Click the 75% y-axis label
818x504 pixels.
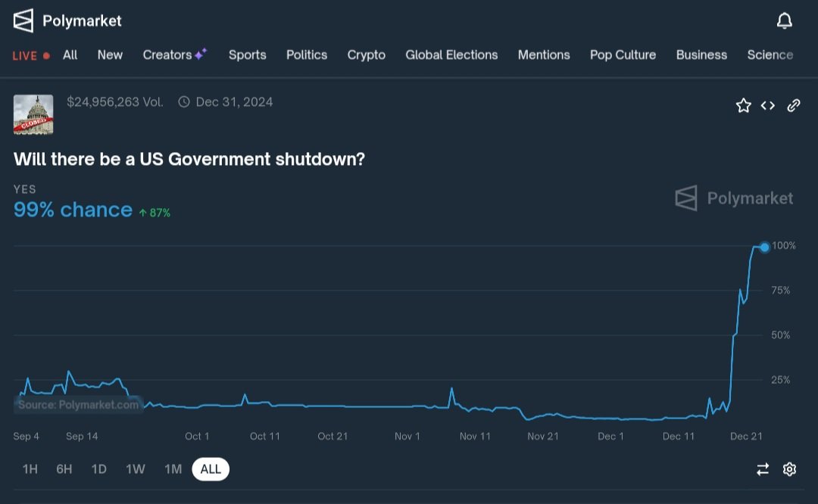780,291
